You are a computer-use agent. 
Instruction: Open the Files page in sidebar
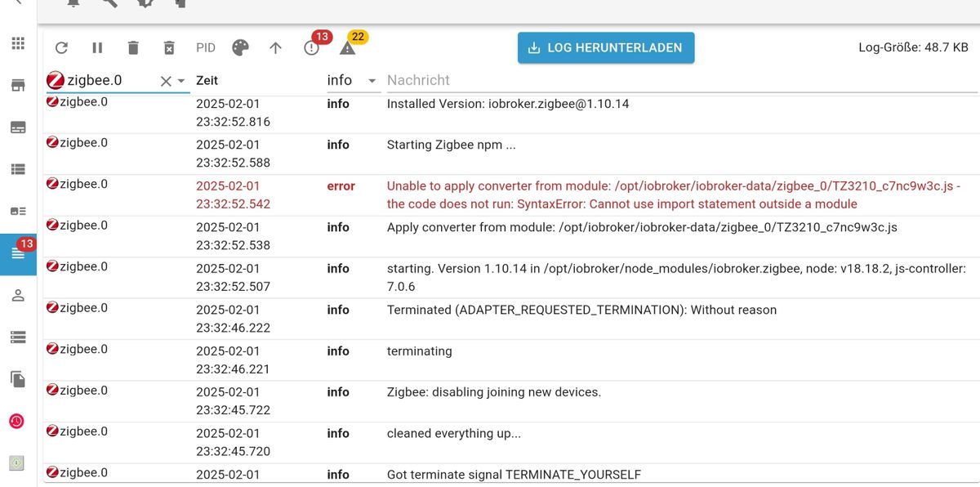click(18, 379)
